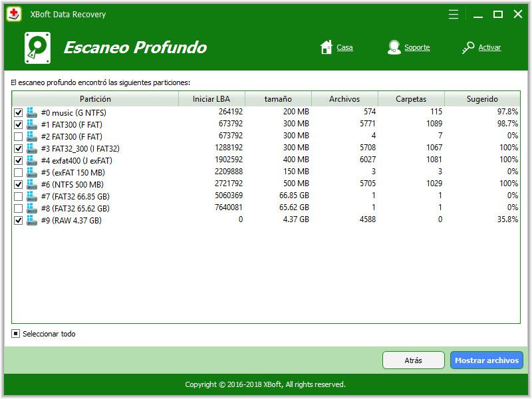
Task: Sort by the Carpetas column header
Action: pos(411,98)
